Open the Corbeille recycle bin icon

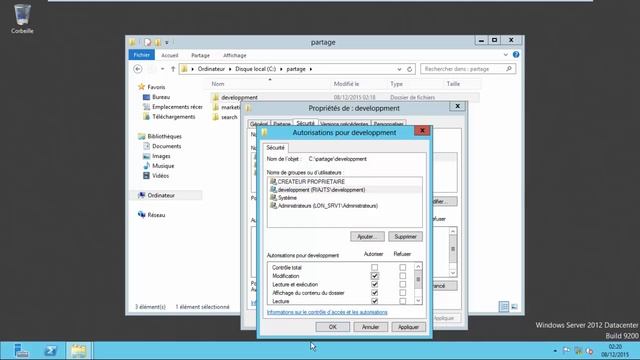22,19
